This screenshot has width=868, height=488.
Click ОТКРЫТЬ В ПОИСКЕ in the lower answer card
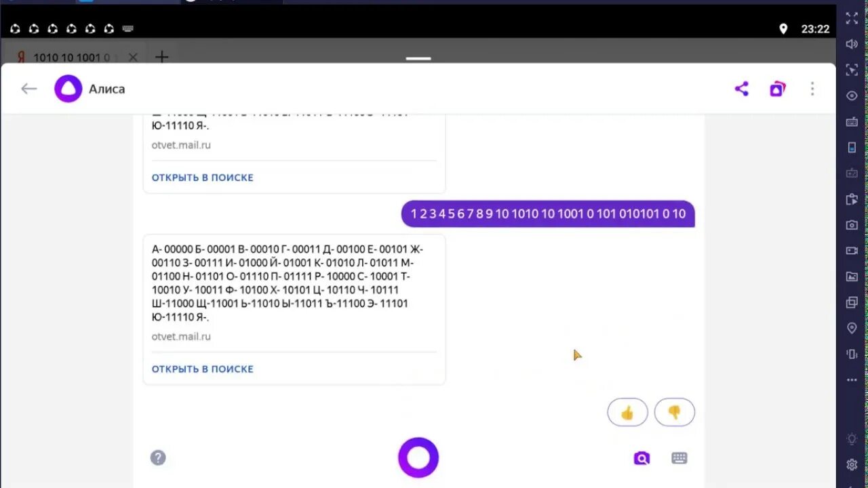(x=202, y=369)
